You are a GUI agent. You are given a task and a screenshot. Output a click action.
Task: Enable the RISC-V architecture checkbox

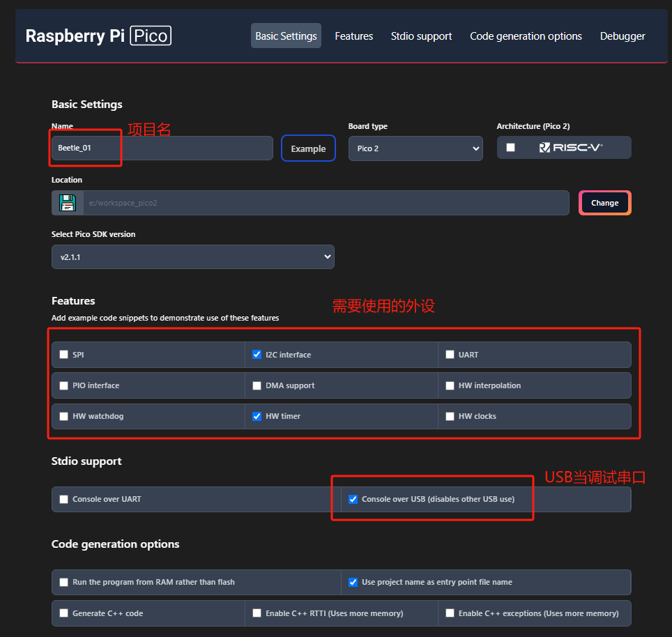pos(510,147)
